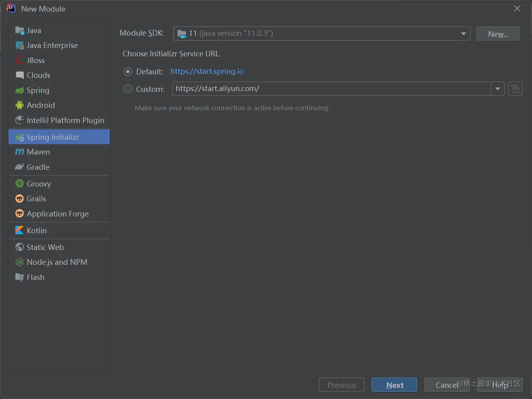Click into the custom URL text field
The width and height of the screenshot is (532, 399).
click(332, 89)
